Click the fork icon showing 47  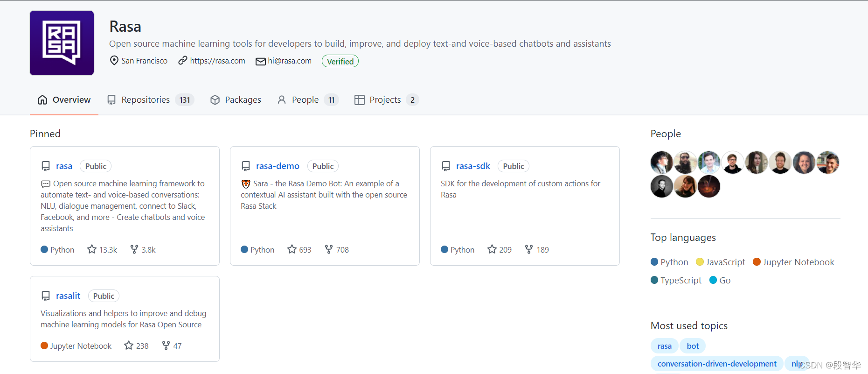[166, 346]
